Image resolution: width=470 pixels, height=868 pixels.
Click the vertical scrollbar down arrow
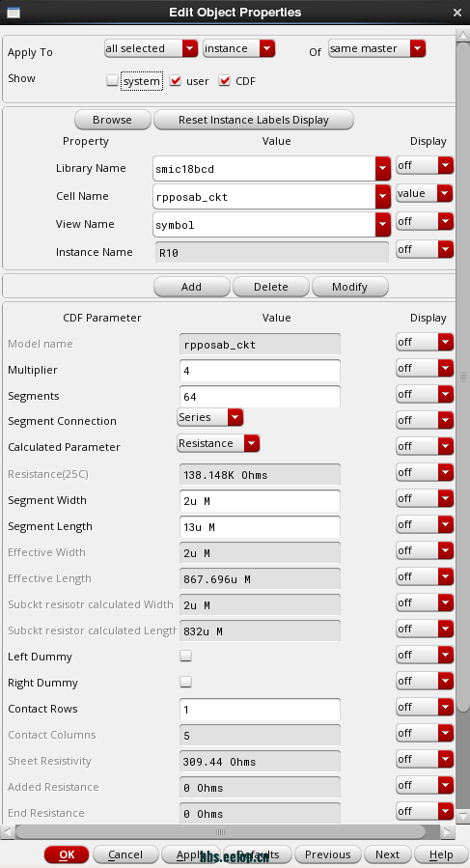click(463, 816)
